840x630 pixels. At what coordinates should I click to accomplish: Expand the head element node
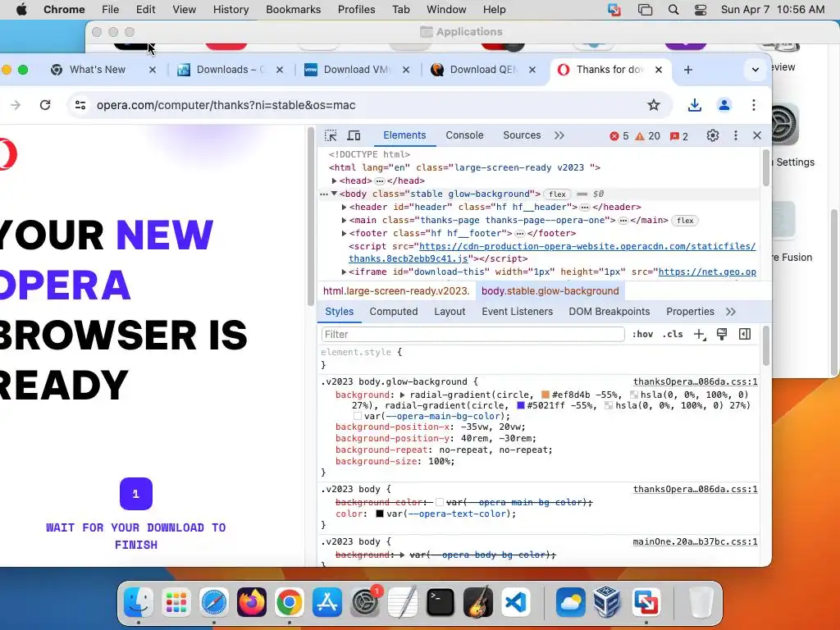point(335,181)
